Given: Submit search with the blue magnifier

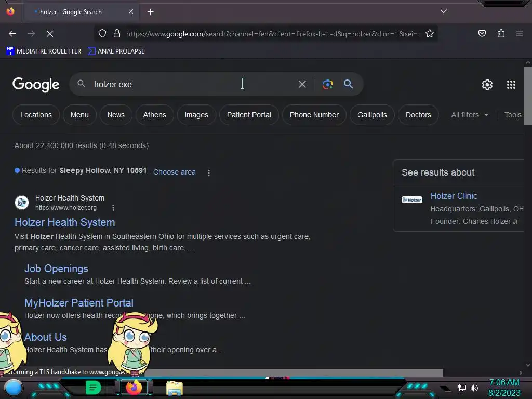Looking at the screenshot, I should point(348,84).
